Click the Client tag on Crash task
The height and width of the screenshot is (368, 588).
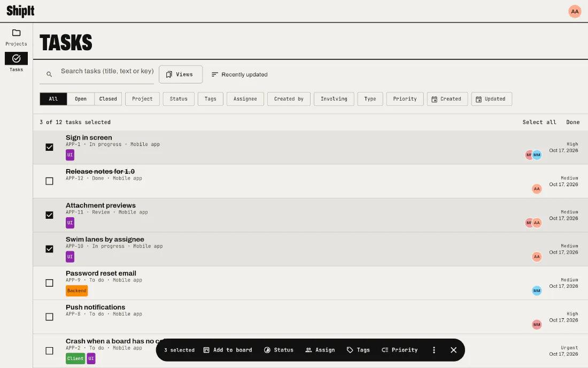point(75,358)
